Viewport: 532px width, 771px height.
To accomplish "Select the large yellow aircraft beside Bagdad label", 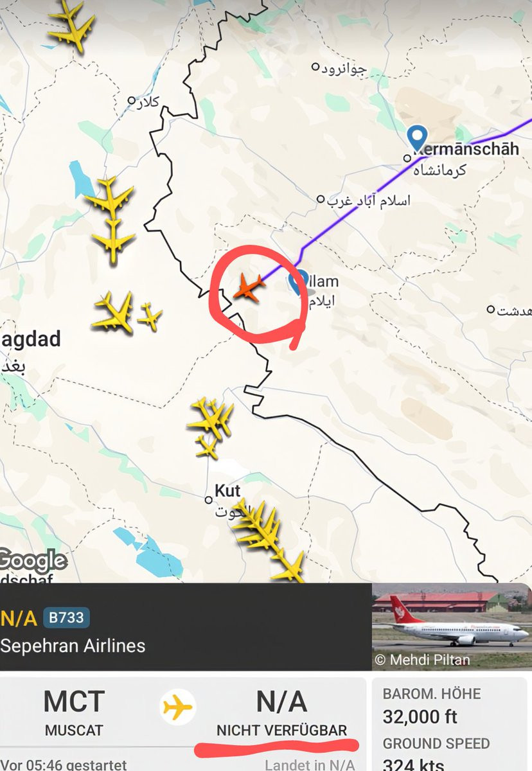I will click(x=114, y=313).
